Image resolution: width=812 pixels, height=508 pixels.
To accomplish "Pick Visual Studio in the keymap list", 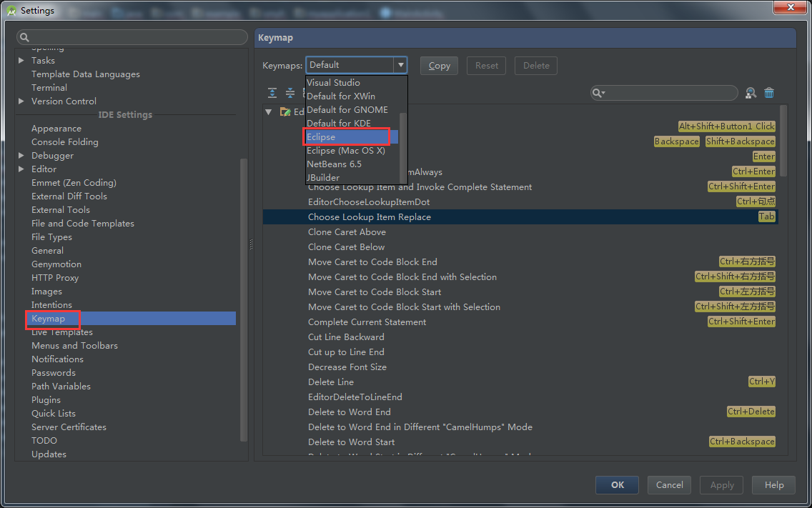I will pyautogui.click(x=333, y=83).
